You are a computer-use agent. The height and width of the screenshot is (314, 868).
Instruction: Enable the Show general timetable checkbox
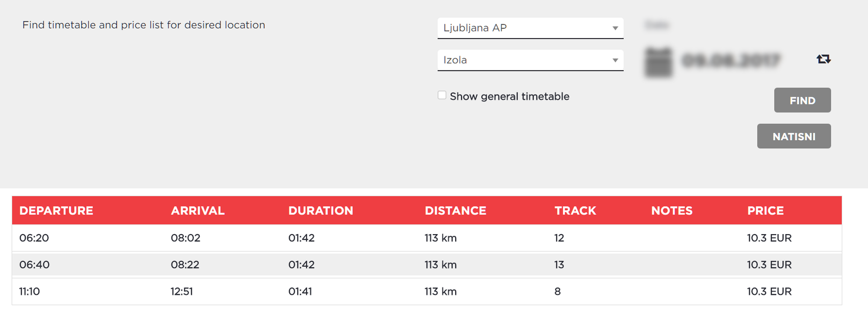coord(442,95)
